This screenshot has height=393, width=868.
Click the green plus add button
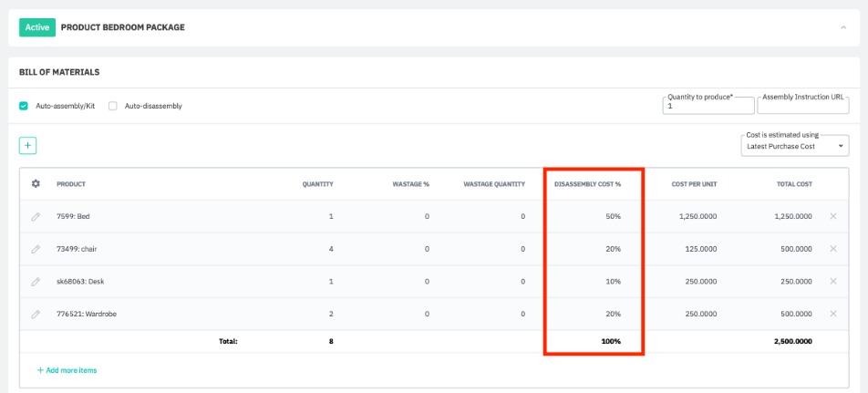(x=27, y=145)
